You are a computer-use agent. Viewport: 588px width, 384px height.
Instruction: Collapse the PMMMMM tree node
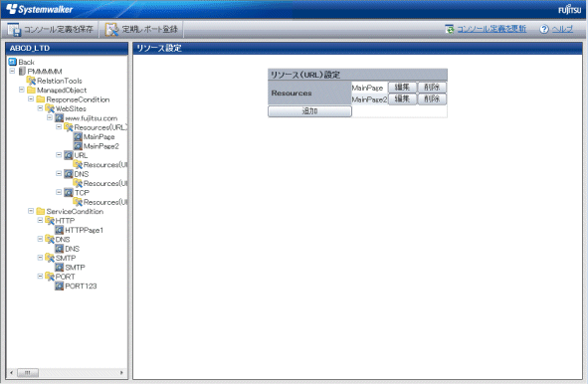(x=12, y=71)
